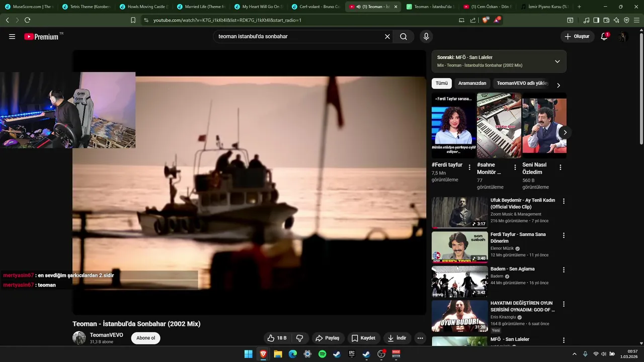Open Brave Wallet icon
This screenshot has height=362, width=644.
(x=606, y=20)
